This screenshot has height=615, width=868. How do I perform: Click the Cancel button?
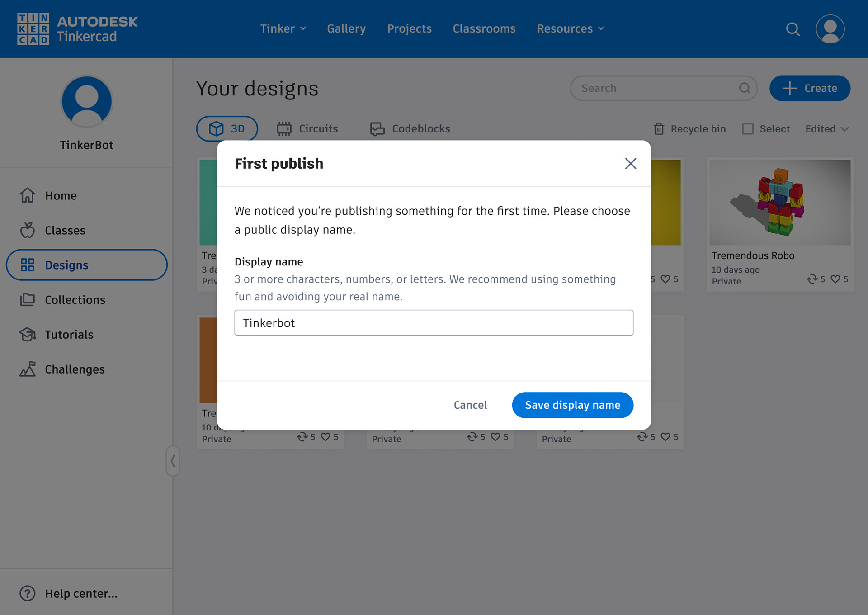click(x=470, y=405)
